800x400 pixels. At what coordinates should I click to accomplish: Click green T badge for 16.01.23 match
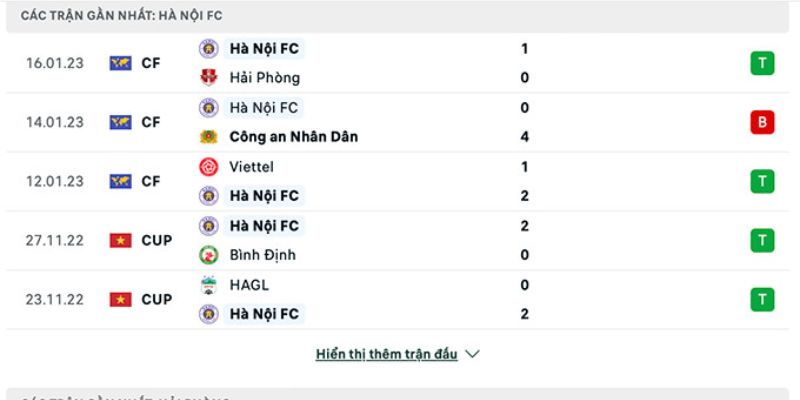click(x=762, y=63)
